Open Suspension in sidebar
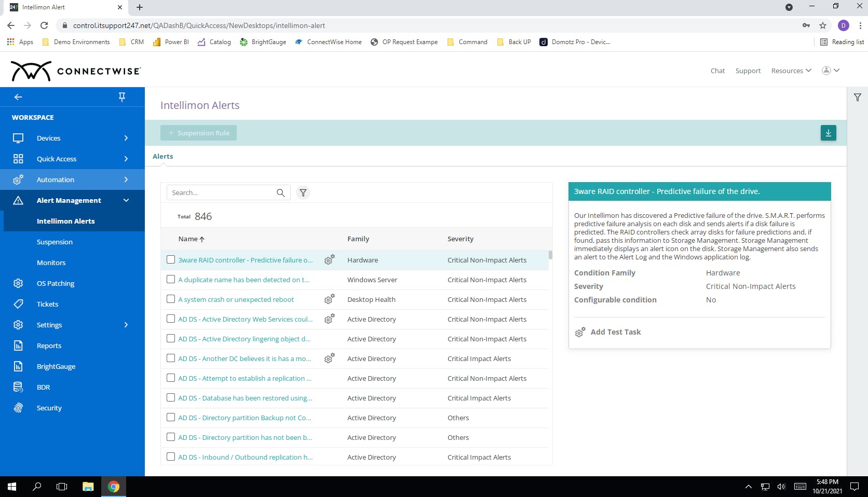868x497 pixels. click(x=55, y=242)
